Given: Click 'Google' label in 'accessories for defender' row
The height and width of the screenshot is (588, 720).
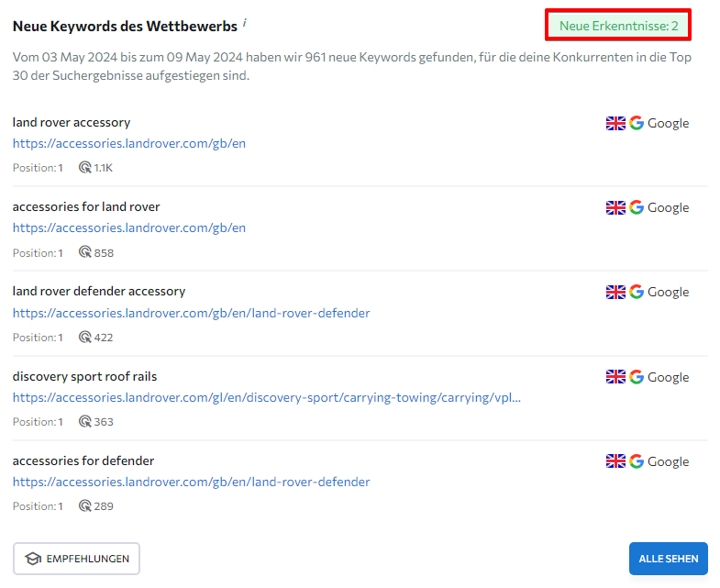Looking at the screenshot, I should click(x=668, y=461).
